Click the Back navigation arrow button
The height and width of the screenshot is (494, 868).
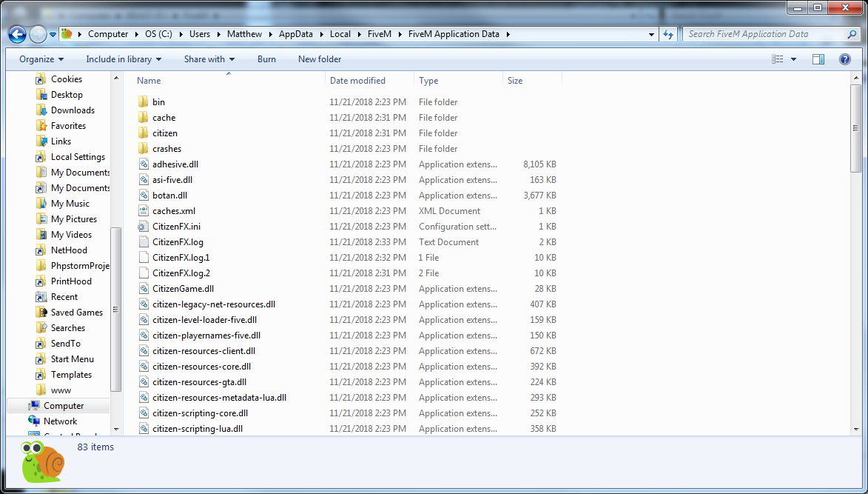(x=18, y=34)
